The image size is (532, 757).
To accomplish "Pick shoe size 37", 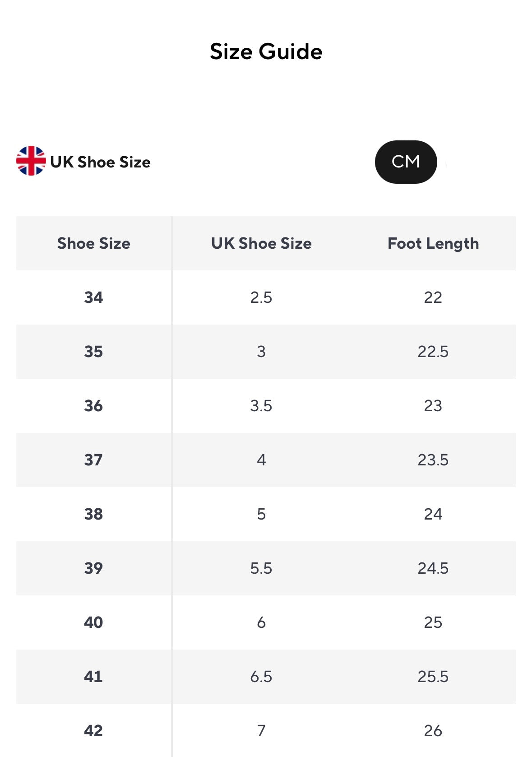I will [x=93, y=460].
